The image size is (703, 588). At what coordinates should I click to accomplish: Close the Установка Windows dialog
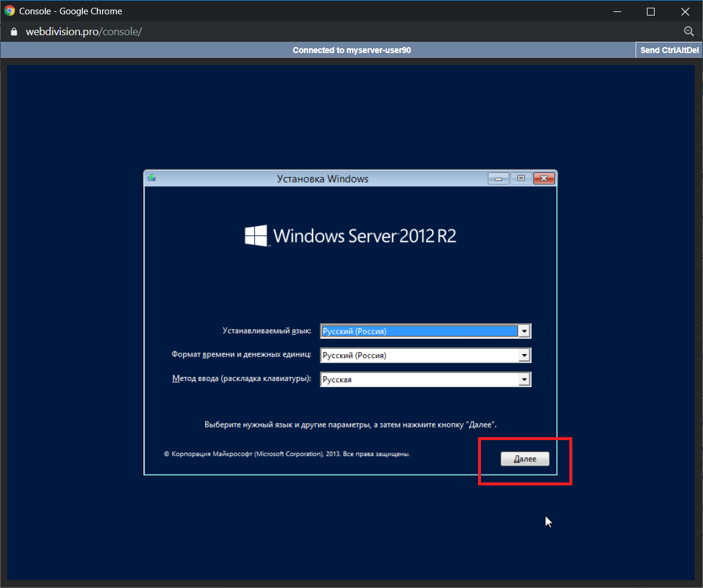pyautogui.click(x=544, y=178)
